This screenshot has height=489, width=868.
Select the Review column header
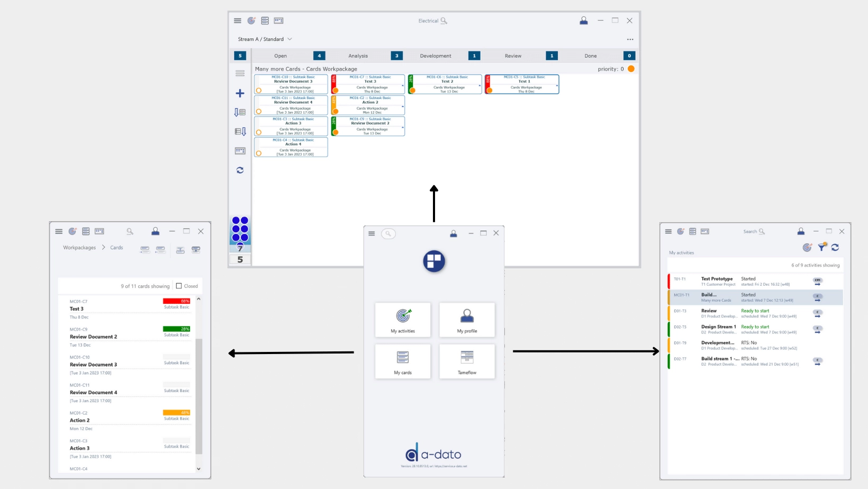512,56
